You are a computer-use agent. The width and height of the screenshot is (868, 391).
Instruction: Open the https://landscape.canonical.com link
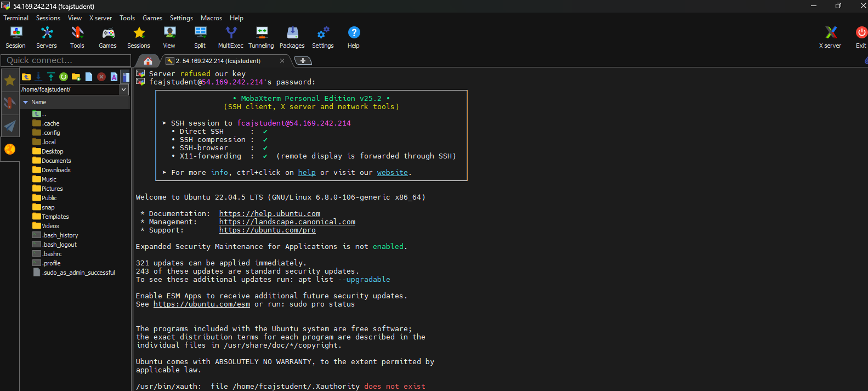[x=287, y=222]
